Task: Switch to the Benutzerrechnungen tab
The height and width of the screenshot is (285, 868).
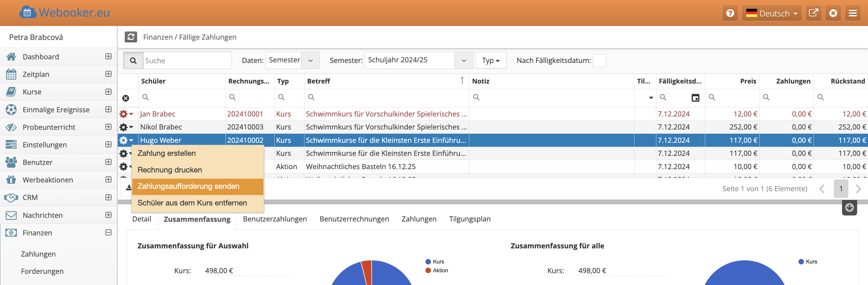Action: pyautogui.click(x=354, y=219)
